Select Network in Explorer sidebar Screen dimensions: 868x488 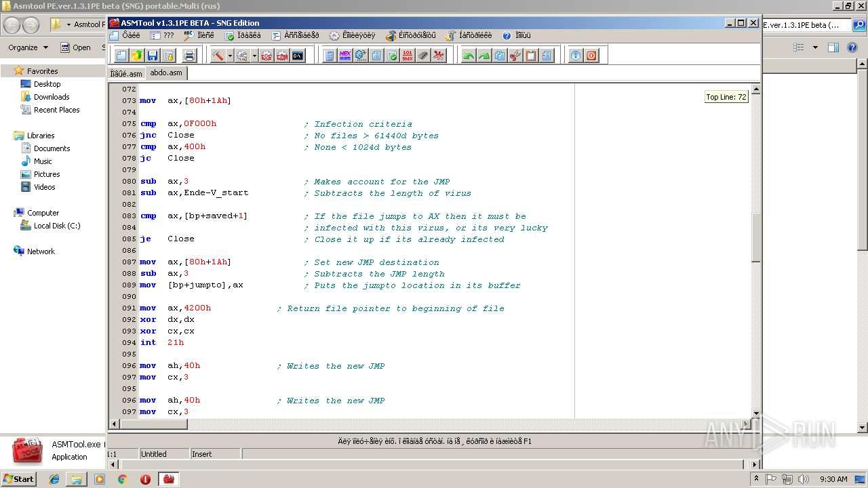[41, 251]
